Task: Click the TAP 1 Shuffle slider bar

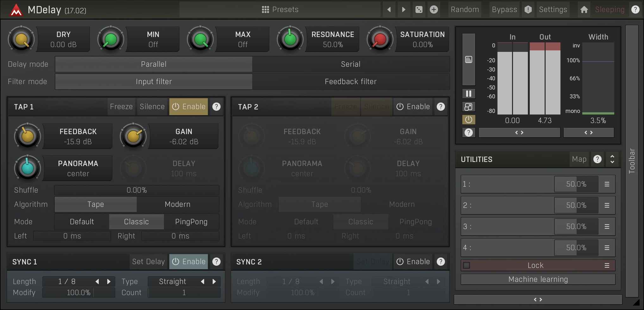Action: click(137, 190)
